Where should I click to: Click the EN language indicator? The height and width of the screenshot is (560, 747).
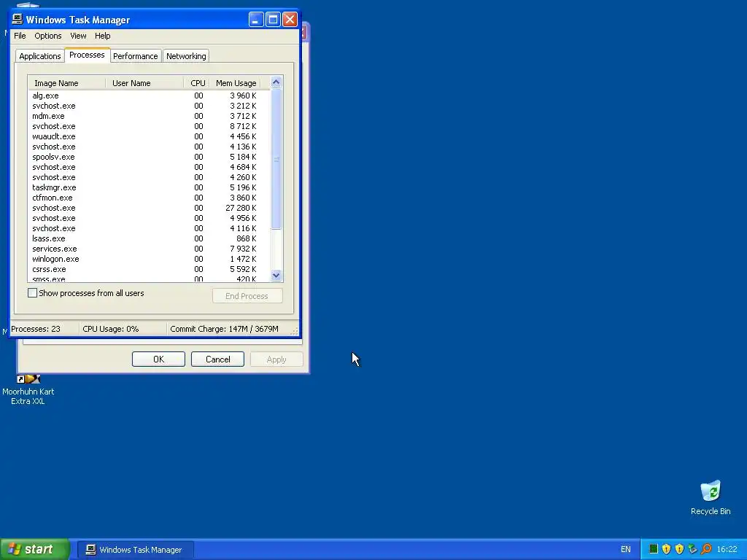tap(625, 549)
